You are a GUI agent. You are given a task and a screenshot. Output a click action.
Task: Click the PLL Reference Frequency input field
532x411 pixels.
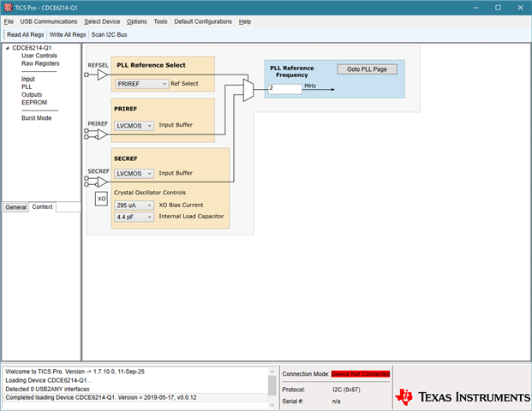point(284,89)
